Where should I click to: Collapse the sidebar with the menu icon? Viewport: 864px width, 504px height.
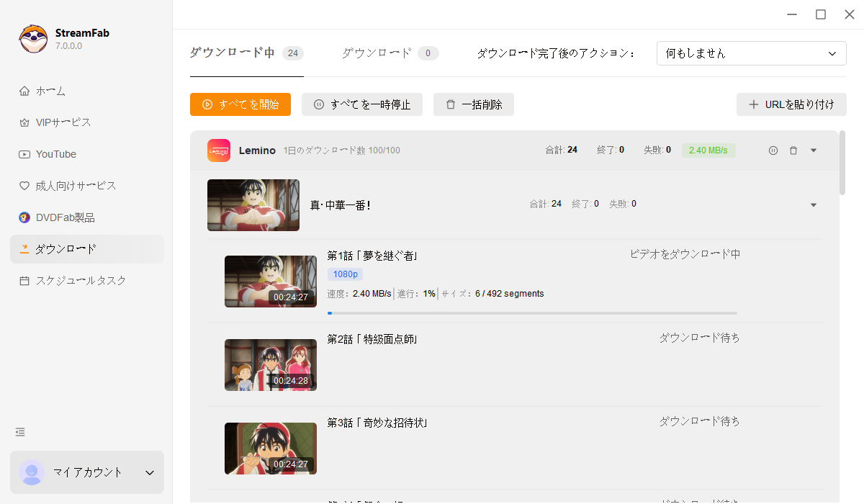pos(20,432)
